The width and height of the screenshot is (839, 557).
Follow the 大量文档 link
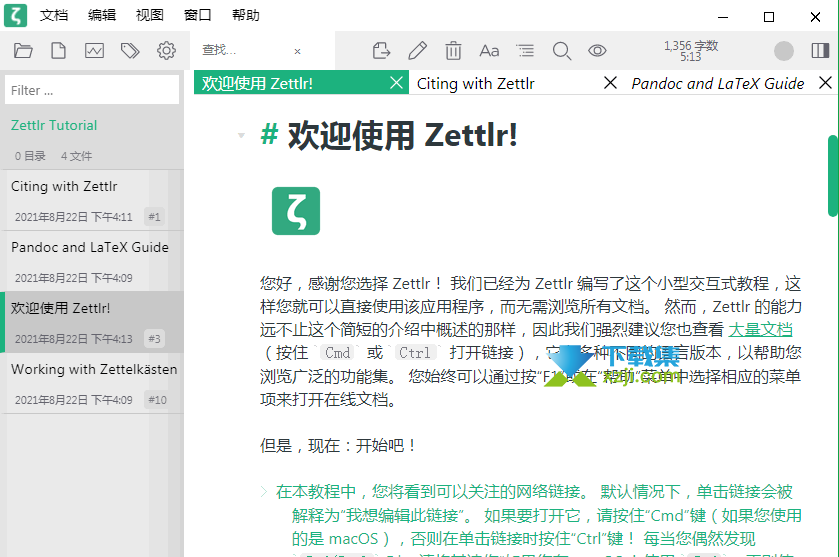760,330
